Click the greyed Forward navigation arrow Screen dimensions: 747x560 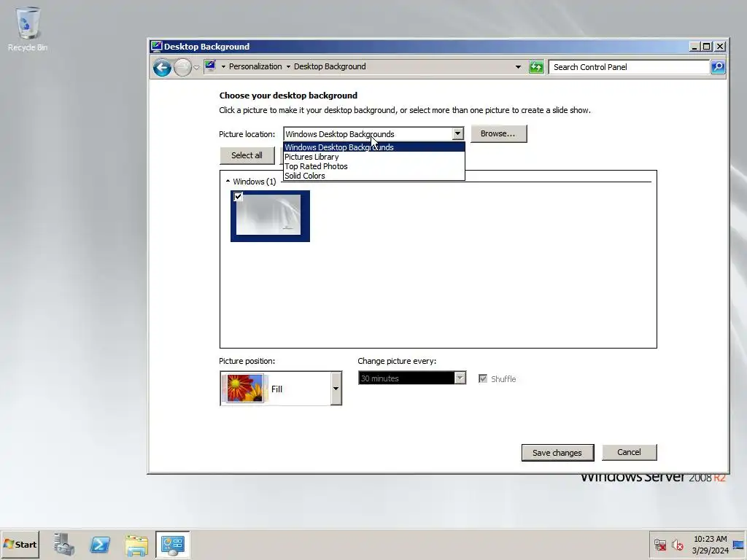[x=182, y=68]
